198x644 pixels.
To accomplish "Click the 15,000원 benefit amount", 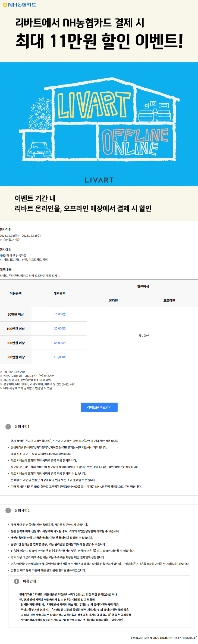I will [60, 314].
